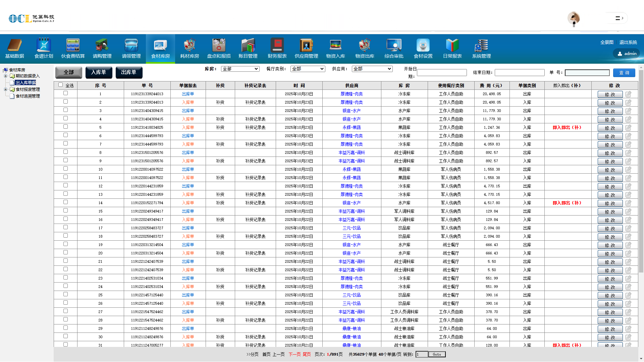This screenshot has height=362, width=644.
Task: Open the 综合审批 monitor icon
Action: pos(394,45)
